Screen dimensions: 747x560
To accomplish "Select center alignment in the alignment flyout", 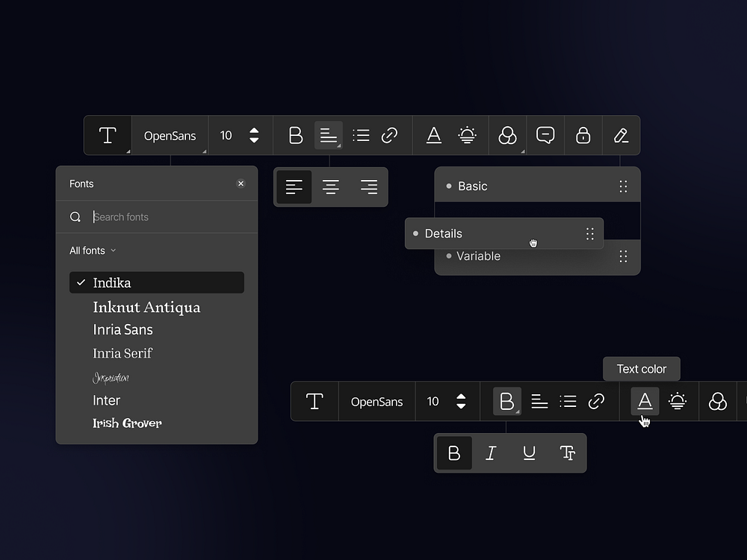I will click(331, 187).
